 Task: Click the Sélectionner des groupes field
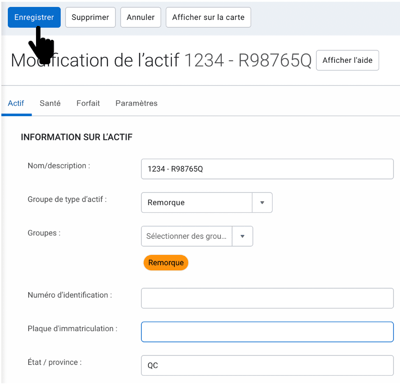click(187, 236)
